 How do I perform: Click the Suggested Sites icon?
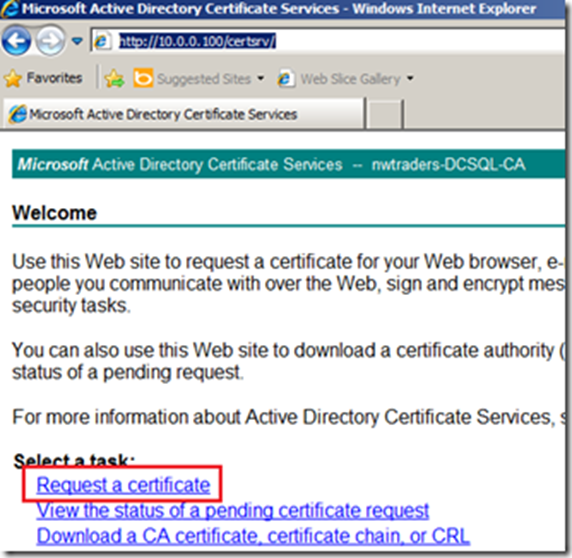coord(143,78)
